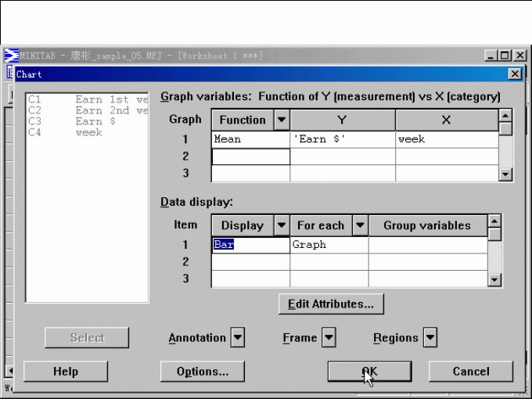Image resolution: width=532 pixels, height=399 pixels.
Task: Cancel the Chart dialog
Action: point(470,372)
